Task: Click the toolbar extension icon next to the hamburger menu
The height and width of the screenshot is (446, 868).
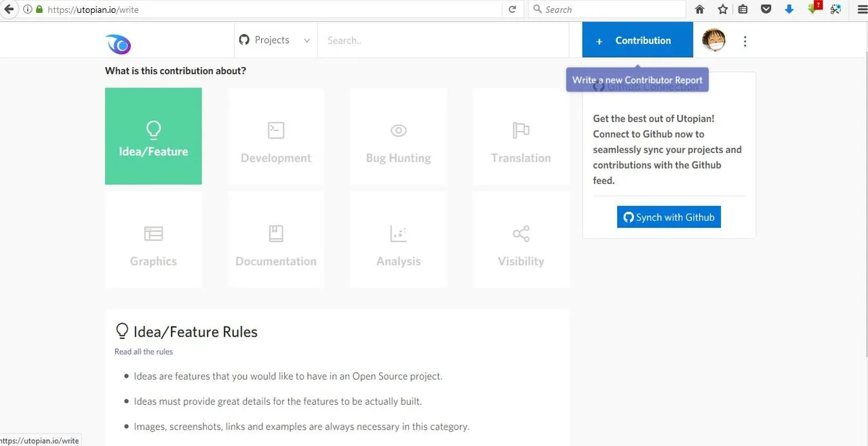Action: (x=836, y=10)
